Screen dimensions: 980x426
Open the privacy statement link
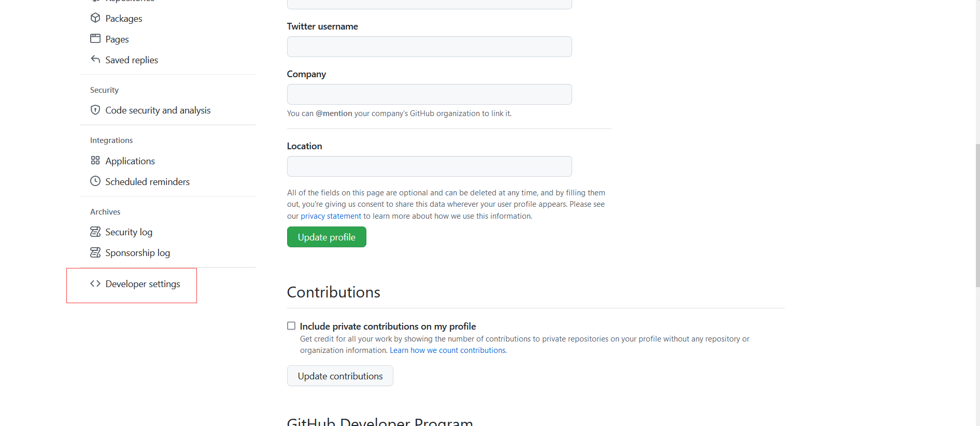pos(331,216)
